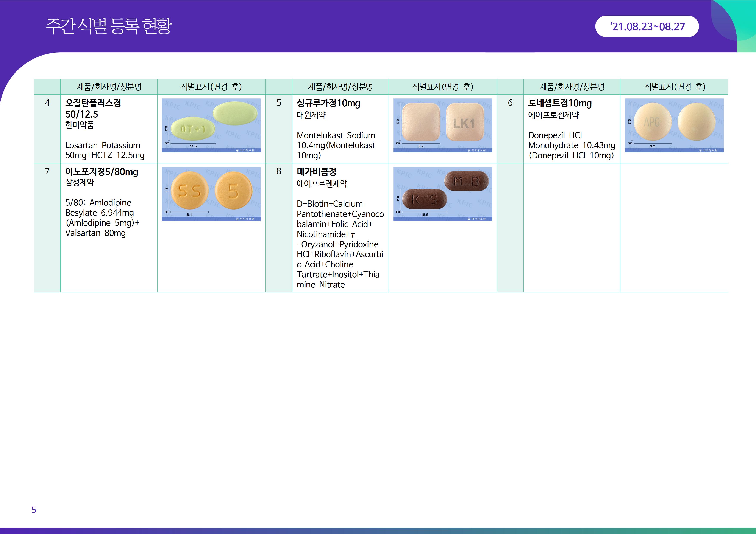Click the company name 한미약품
756x534 pixels.
(79, 125)
